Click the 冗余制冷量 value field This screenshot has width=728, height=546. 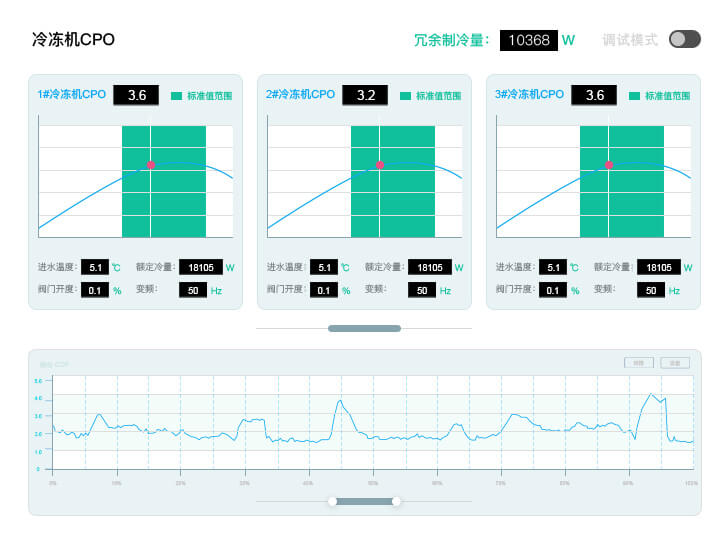tap(528, 40)
